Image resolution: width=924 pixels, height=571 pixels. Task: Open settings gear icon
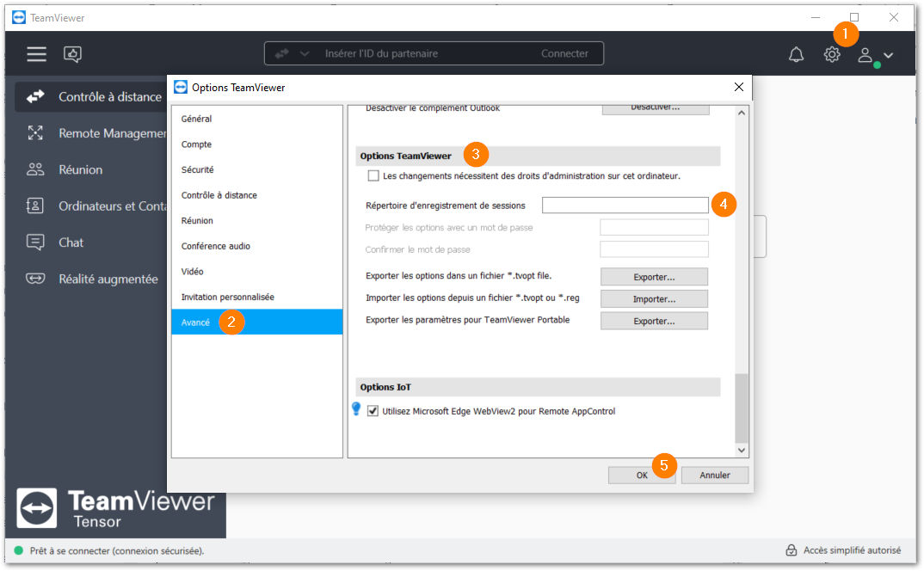(x=831, y=55)
